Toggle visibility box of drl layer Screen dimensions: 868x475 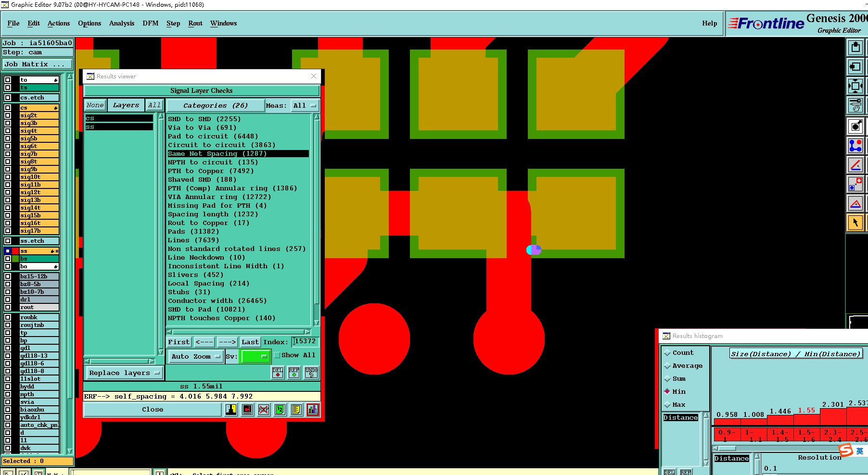pos(8,300)
